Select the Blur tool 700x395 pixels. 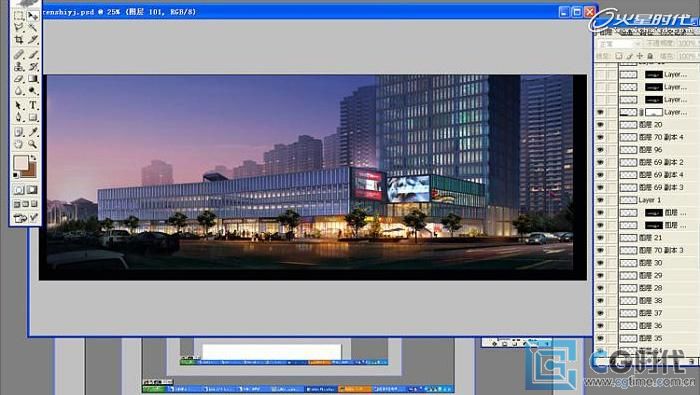(x=19, y=91)
